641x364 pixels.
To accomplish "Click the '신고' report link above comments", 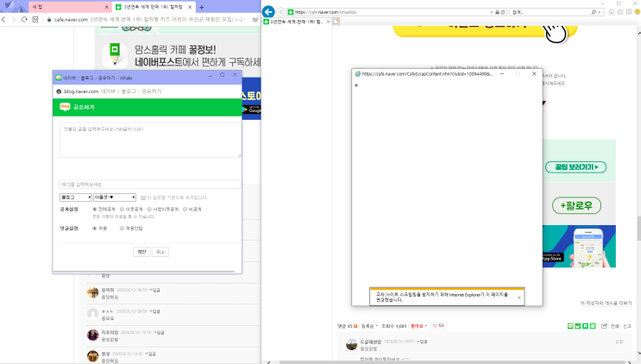I will point(627,326).
